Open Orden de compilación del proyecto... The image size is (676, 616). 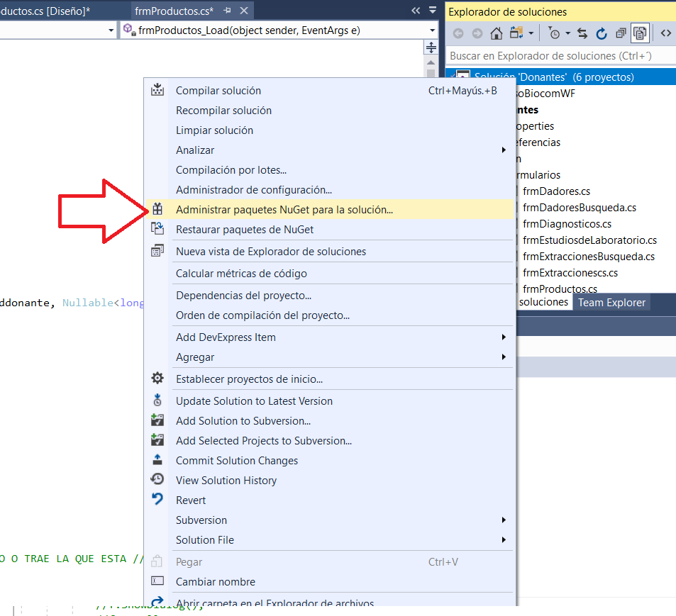(262, 315)
